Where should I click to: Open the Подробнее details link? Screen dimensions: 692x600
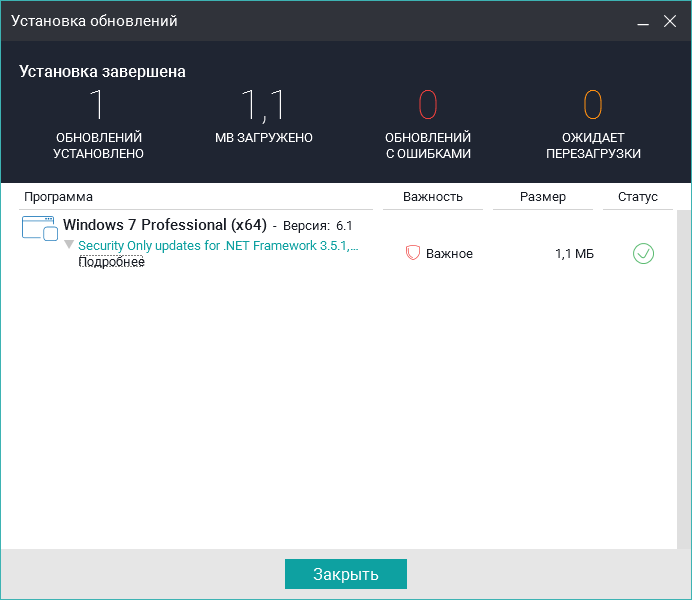click(111, 262)
